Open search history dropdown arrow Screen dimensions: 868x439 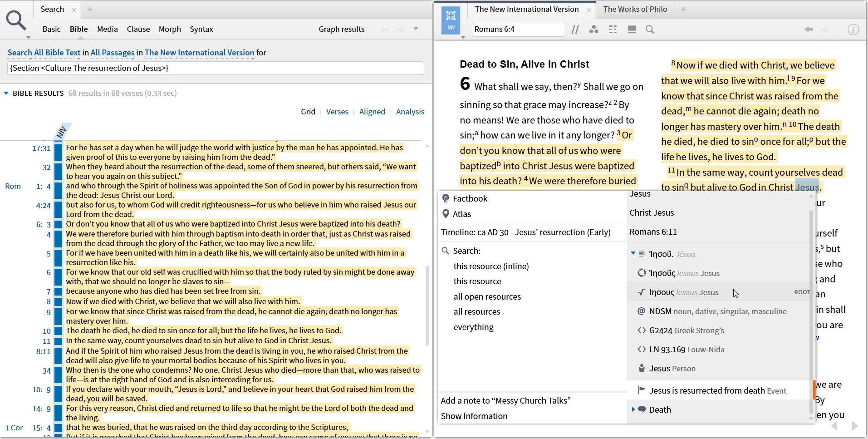pyautogui.click(x=416, y=29)
